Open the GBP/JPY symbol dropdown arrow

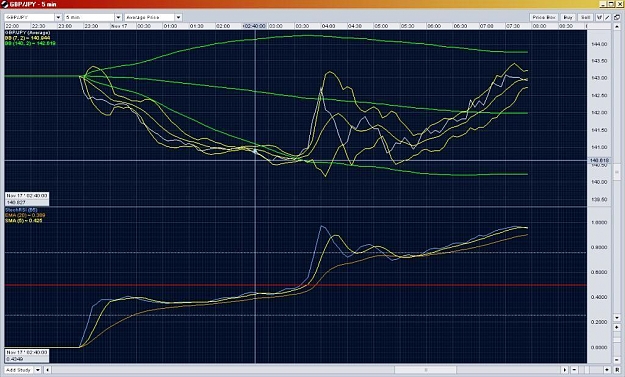tap(58, 17)
